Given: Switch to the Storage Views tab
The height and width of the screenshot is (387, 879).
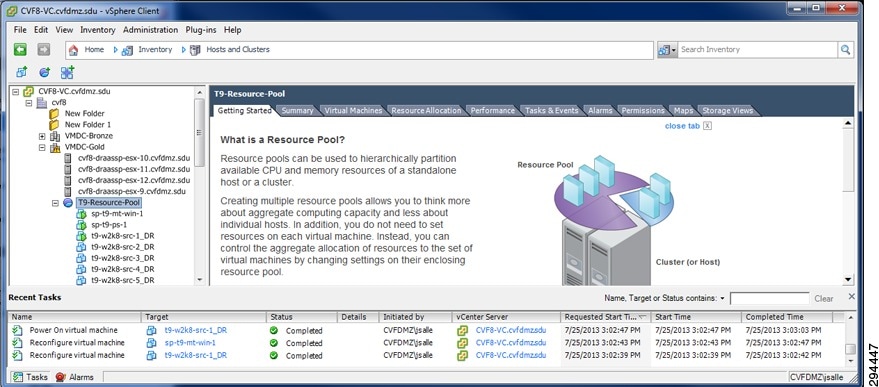Looking at the screenshot, I should click(x=728, y=110).
